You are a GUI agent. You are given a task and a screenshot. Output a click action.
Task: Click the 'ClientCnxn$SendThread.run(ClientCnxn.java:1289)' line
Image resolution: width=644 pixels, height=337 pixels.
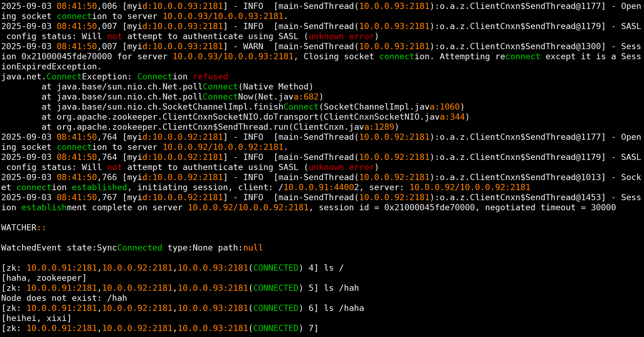220,127
